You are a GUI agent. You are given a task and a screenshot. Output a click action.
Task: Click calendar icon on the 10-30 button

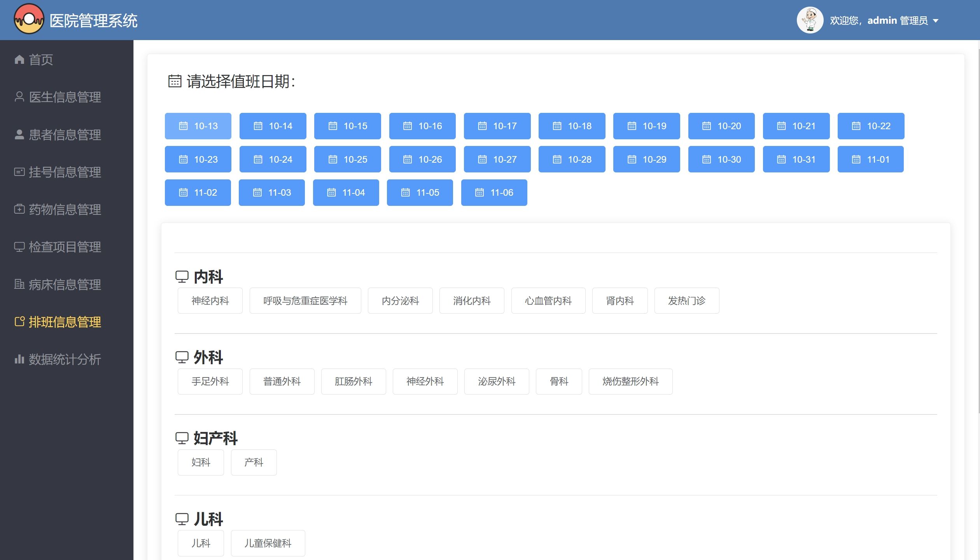[706, 160]
